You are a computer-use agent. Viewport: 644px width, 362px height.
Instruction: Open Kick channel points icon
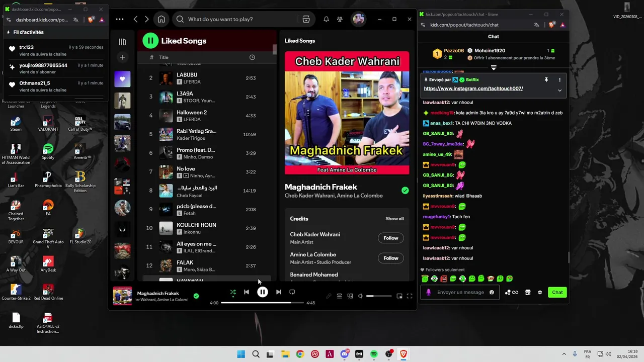[x=511, y=292]
